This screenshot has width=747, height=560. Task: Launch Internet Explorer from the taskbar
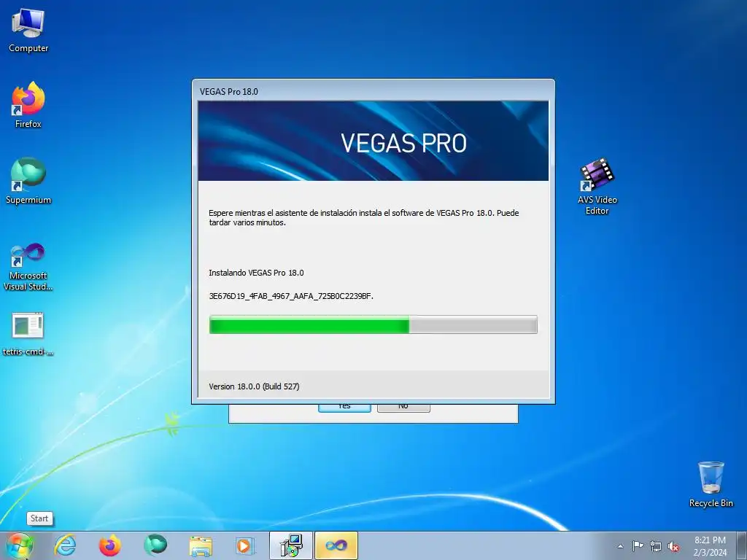65,545
